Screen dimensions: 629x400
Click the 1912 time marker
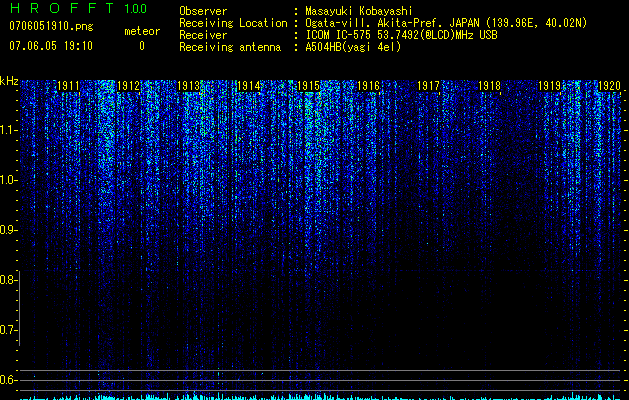click(x=128, y=86)
